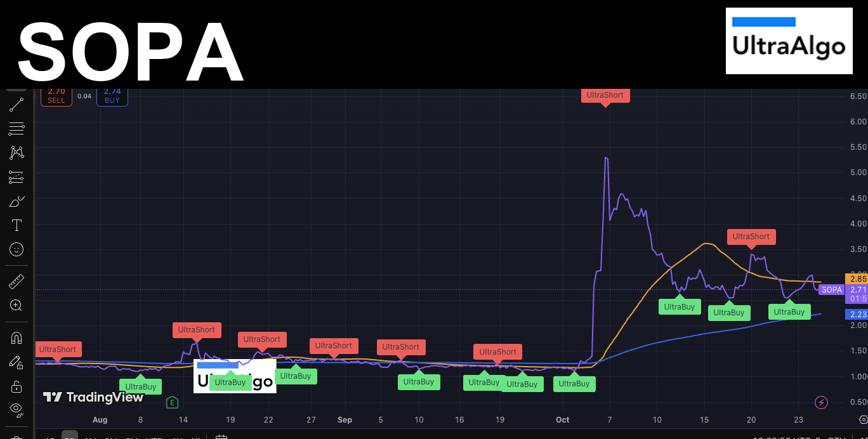Click the UltraShort label above the price peak
This screenshot has width=868, height=439.
(605, 96)
